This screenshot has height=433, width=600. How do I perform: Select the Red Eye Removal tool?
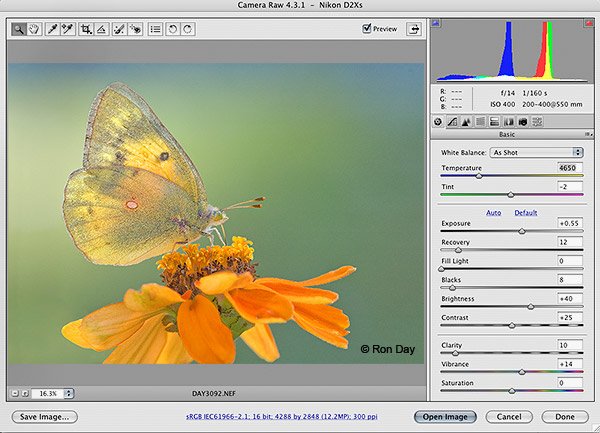pos(135,30)
